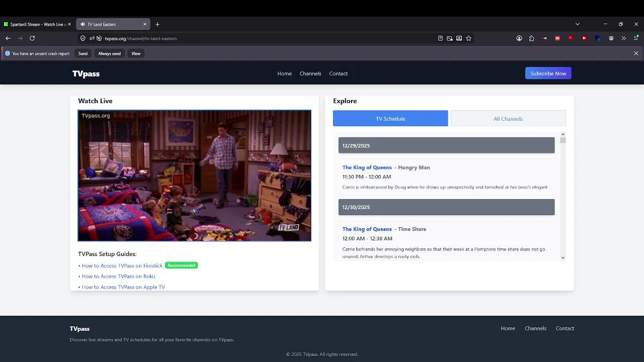Click the 11:30 PM - 12:00 AM time
Image resolution: width=644 pixels, height=362 pixels.
[366, 177]
